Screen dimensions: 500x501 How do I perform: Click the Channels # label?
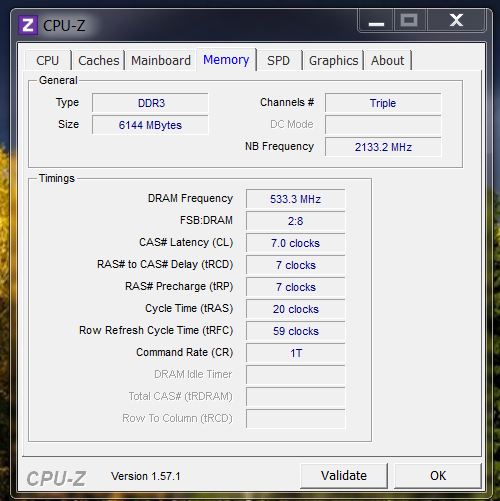point(287,102)
